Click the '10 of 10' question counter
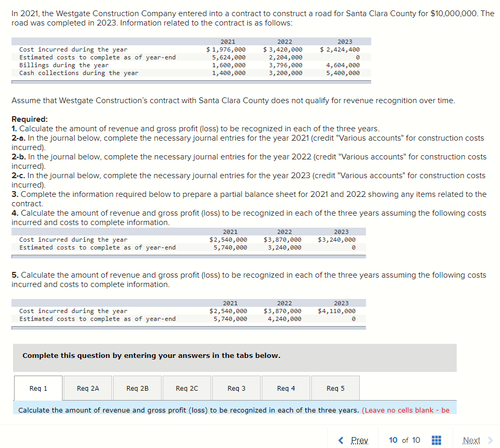Image resolution: width=500 pixels, height=448 pixels. (x=405, y=440)
